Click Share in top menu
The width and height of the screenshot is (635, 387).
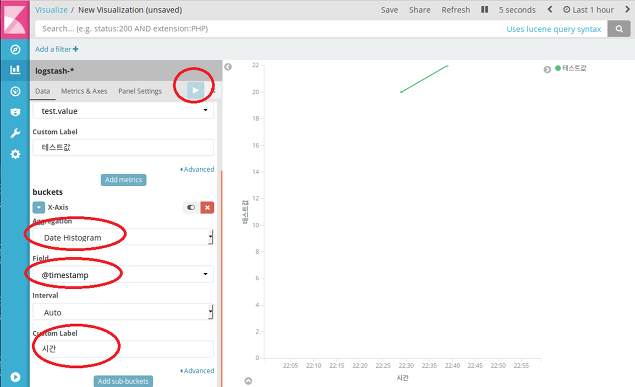(420, 10)
